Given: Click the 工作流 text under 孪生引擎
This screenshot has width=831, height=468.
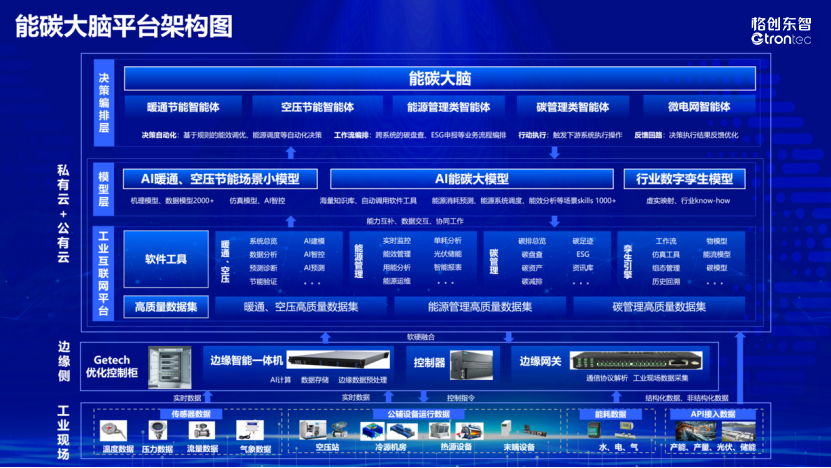Looking at the screenshot, I should click(666, 241).
